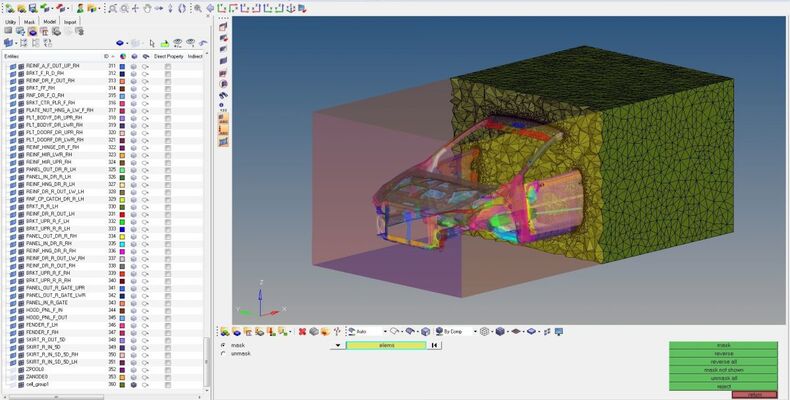Screen dimensions: 790x400
Task: Open the Import tab
Action: pos(70,21)
